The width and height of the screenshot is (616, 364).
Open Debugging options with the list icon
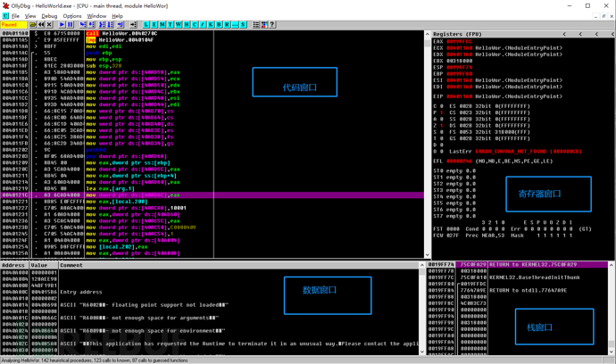(x=255, y=24)
